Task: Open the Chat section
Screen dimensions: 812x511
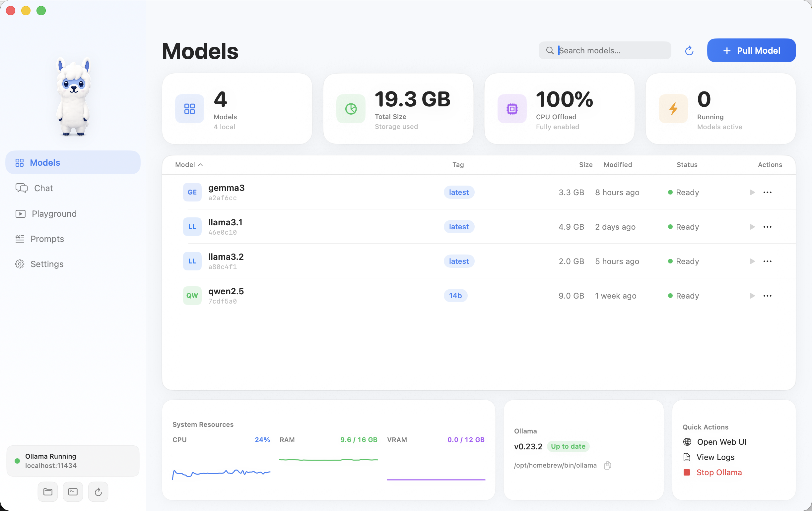Action: point(73,188)
